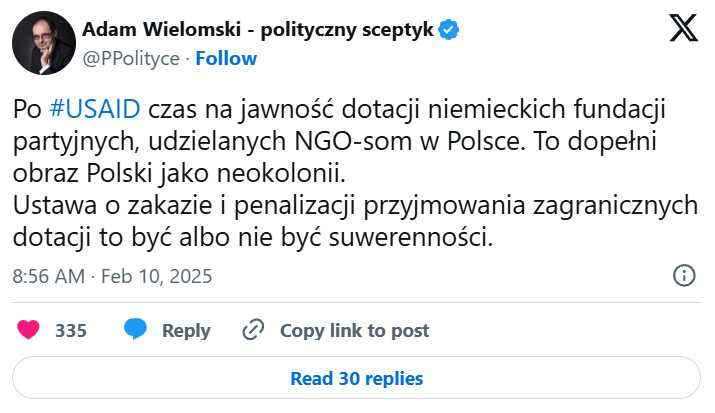Open X via the logo icon

(683, 28)
